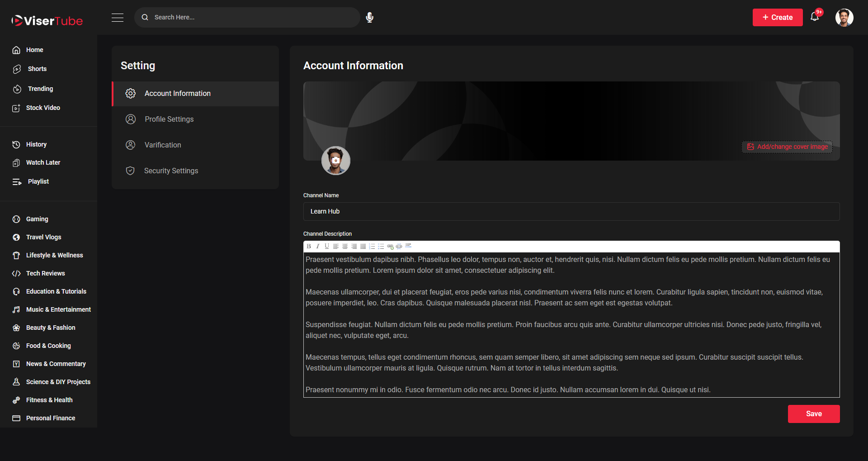
Task: Navigate to Trending in the sidebar
Action: click(39, 89)
